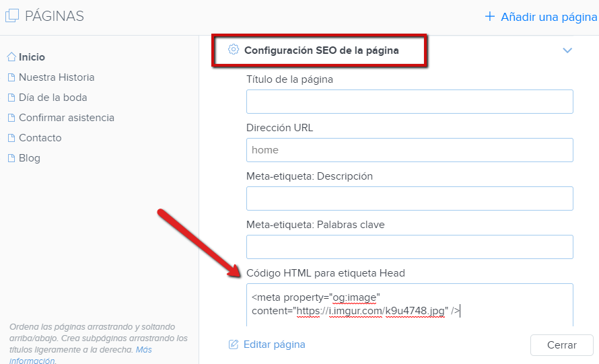Screen dimensions: 599x364
Task: Open the Confirmar asistencia page entry
Action: [67, 118]
